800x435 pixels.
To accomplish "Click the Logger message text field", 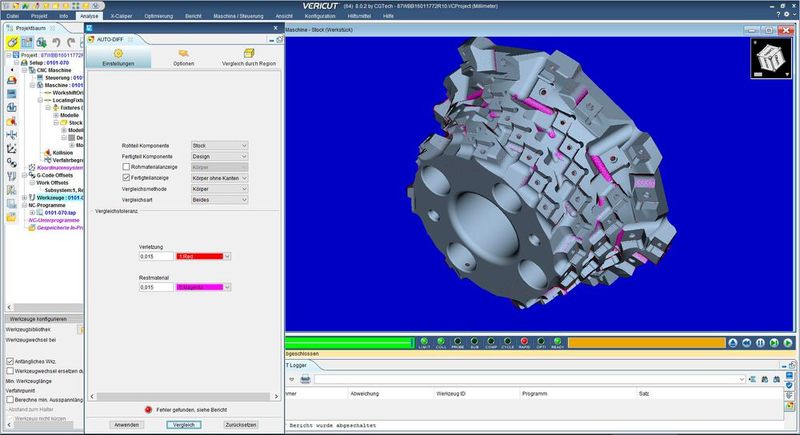I will 530,379.
